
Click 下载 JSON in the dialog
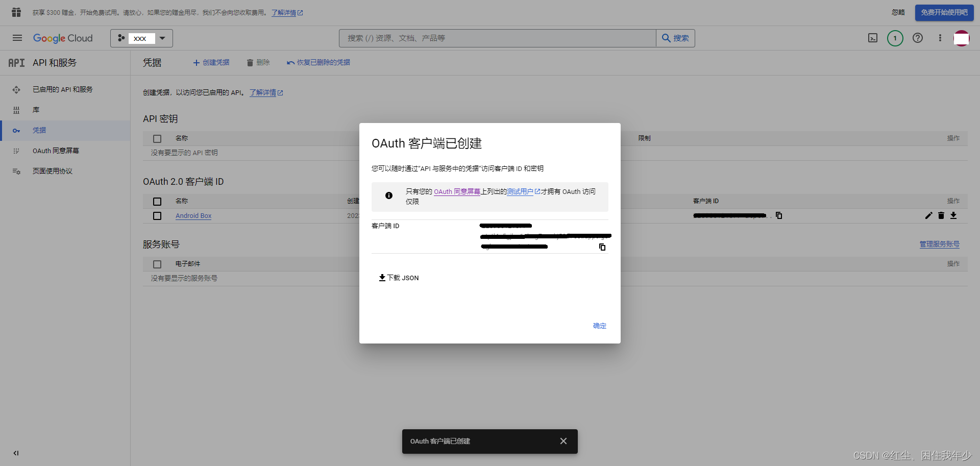tap(399, 278)
